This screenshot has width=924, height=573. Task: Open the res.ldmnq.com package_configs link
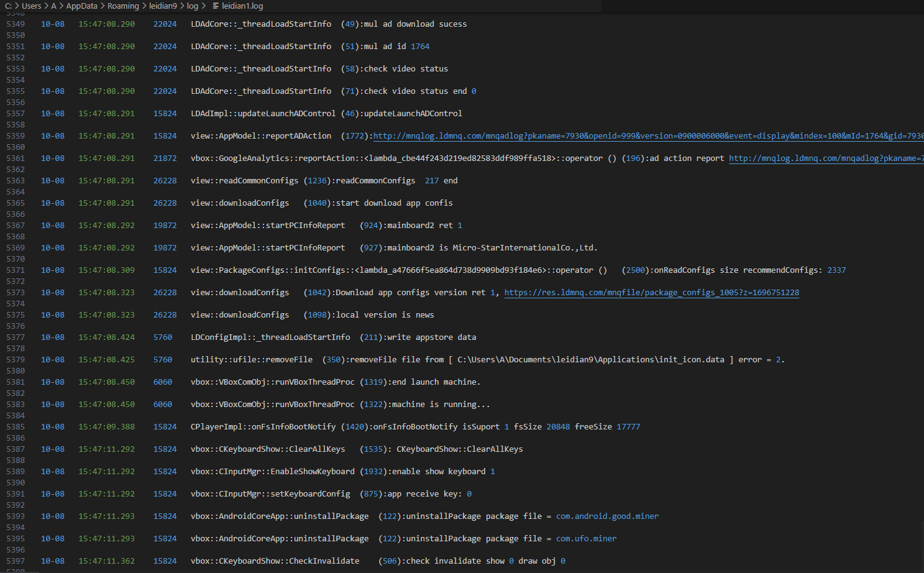(x=651, y=293)
